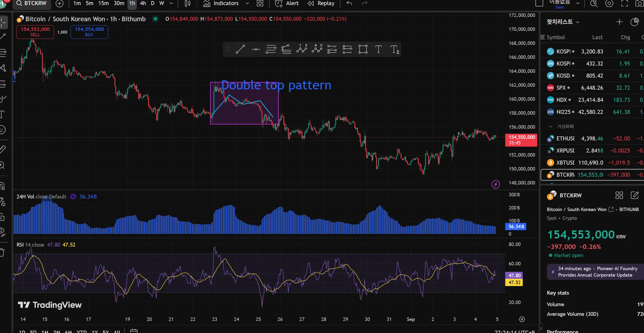
Task: Select the horizontal line tool in floating toolbar
Action: click(x=256, y=50)
